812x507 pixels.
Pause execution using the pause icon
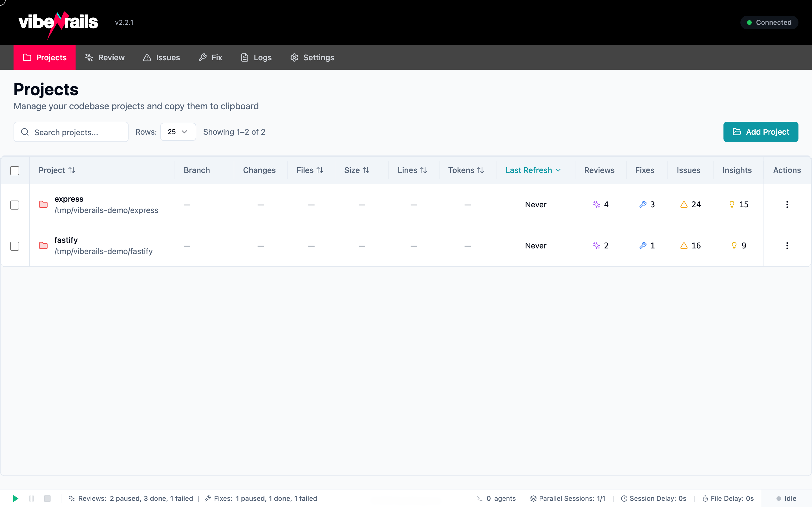(32, 498)
